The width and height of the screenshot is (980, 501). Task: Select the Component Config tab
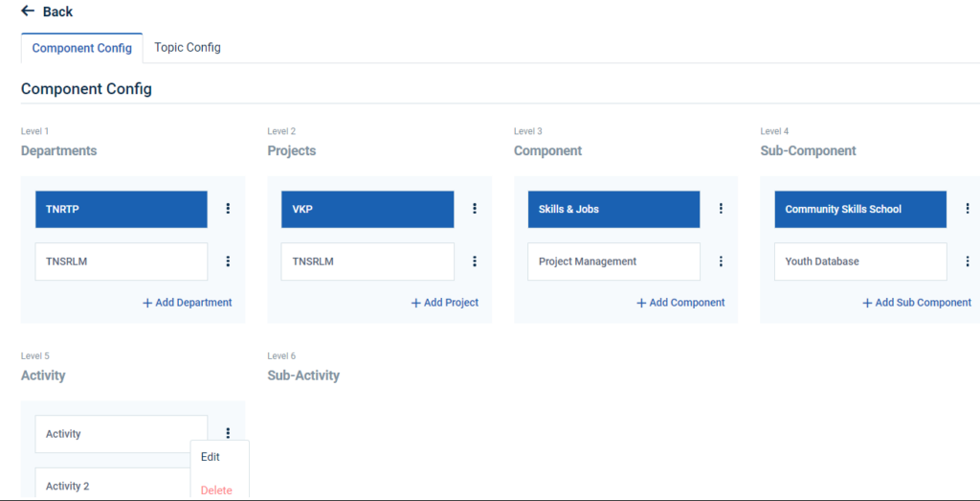(82, 49)
